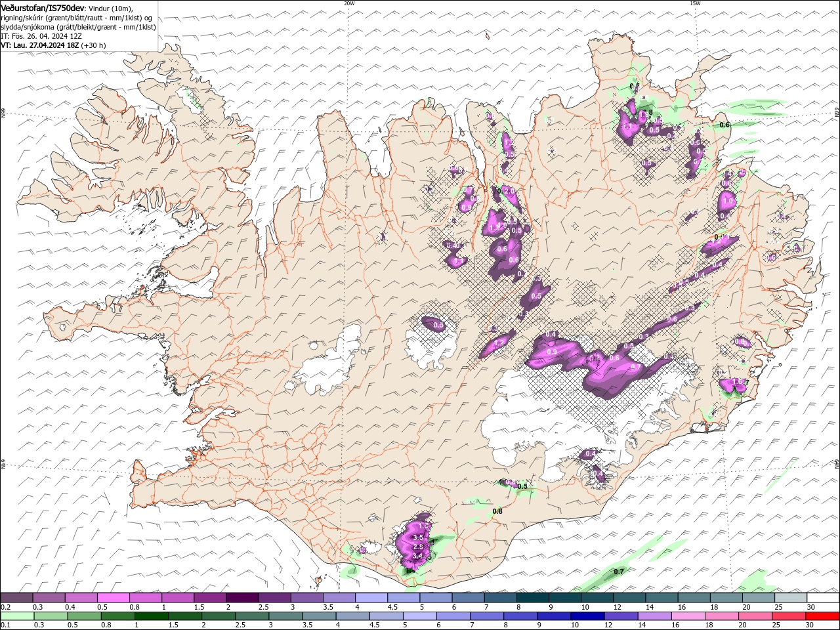The height and width of the screenshot is (630, 840).
Task: Click the valid time 'VT: Lau. 27.04.2024 18Z (+30 h)'
Action: click(x=53, y=45)
